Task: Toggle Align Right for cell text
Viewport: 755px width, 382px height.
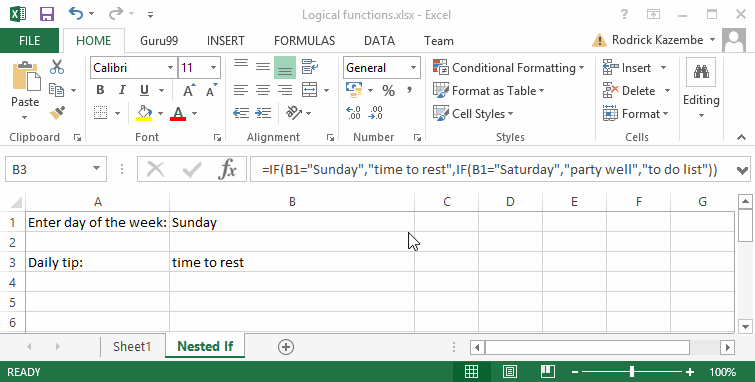Action: (x=285, y=90)
